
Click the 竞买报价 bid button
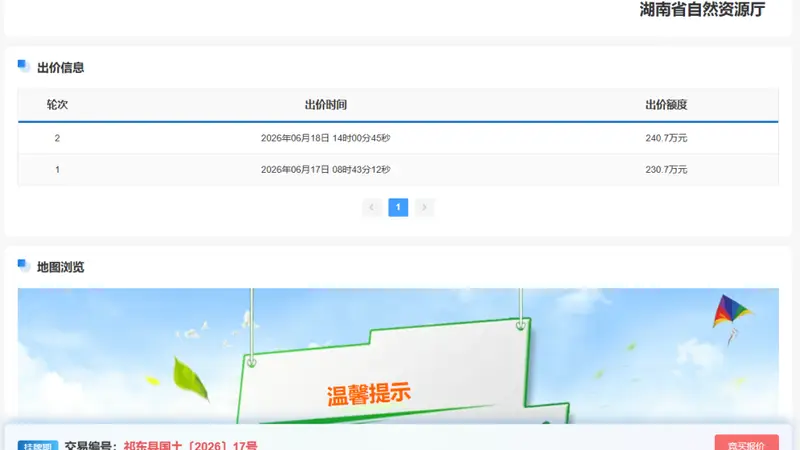click(746, 443)
